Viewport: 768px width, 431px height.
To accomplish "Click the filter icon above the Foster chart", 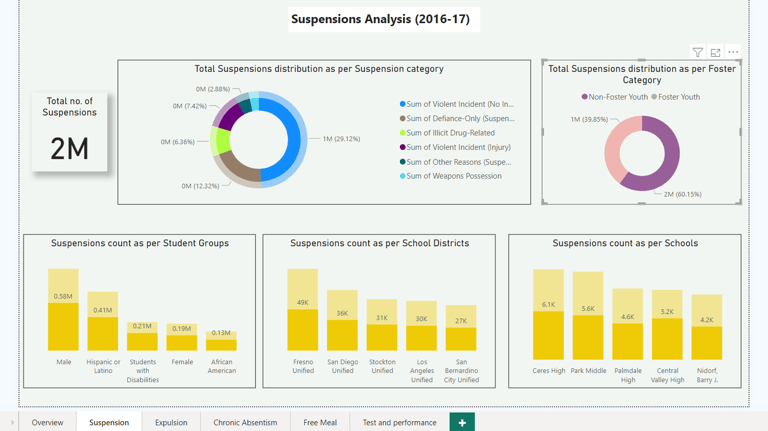I will (697, 52).
